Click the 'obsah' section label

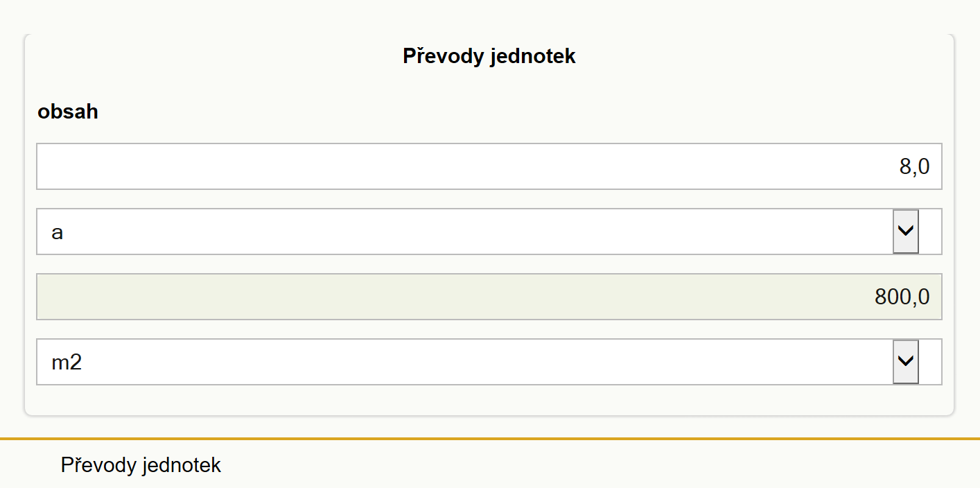pyautogui.click(x=68, y=112)
